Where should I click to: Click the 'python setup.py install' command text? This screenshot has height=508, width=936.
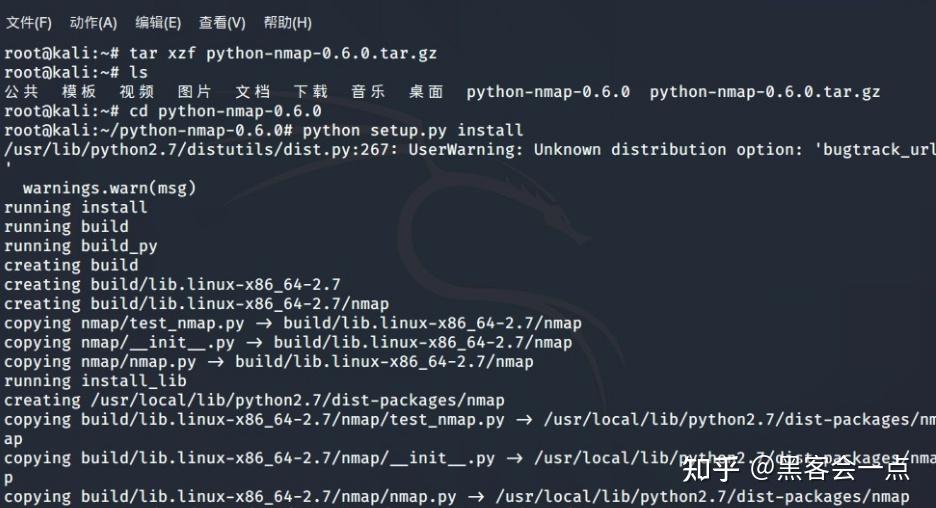pyautogui.click(x=412, y=130)
